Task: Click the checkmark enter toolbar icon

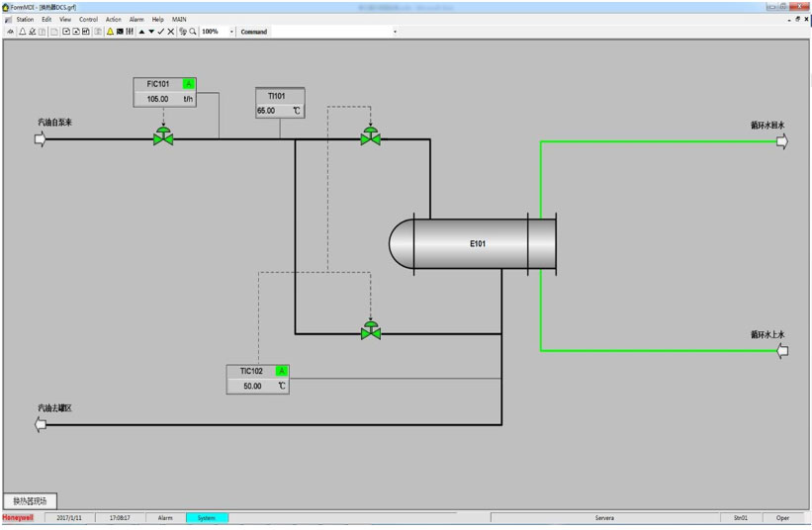Action: coord(161,32)
